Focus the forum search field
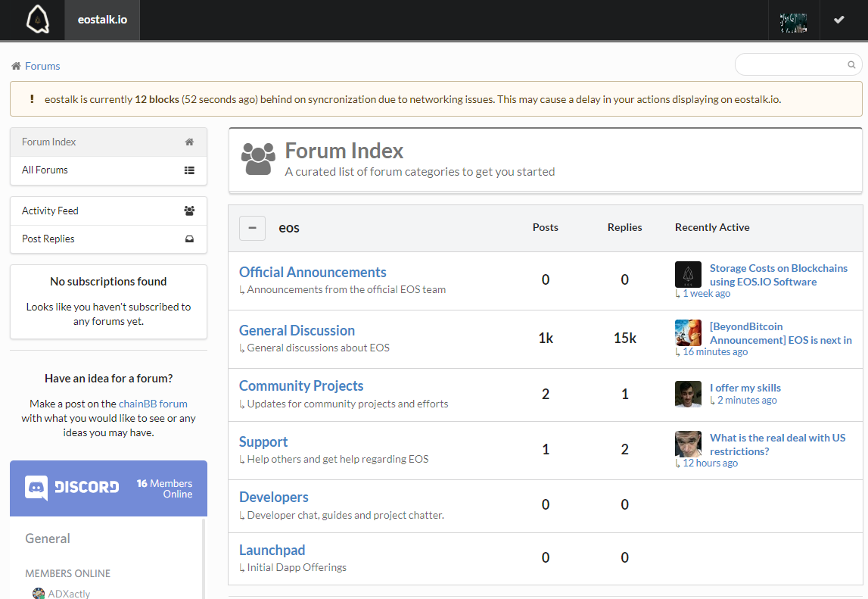 798,65
